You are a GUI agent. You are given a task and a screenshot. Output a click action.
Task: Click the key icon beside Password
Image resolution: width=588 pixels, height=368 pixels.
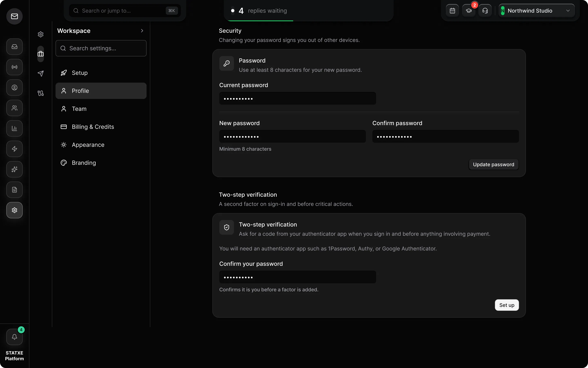[x=226, y=64]
